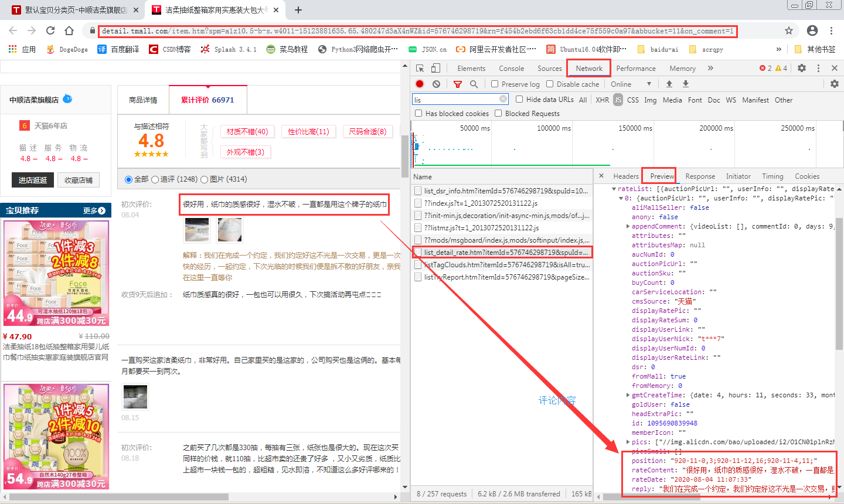Open the Headers tab

(626, 176)
